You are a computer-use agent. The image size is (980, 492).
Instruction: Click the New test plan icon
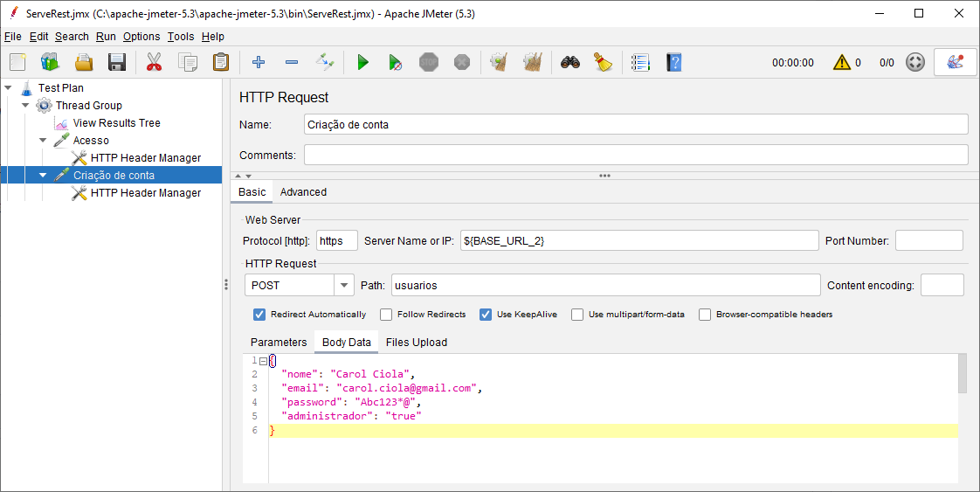[17, 62]
